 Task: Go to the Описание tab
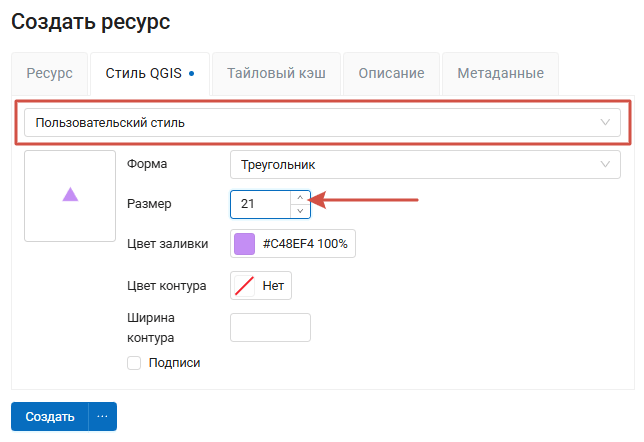pyautogui.click(x=391, y=74)
